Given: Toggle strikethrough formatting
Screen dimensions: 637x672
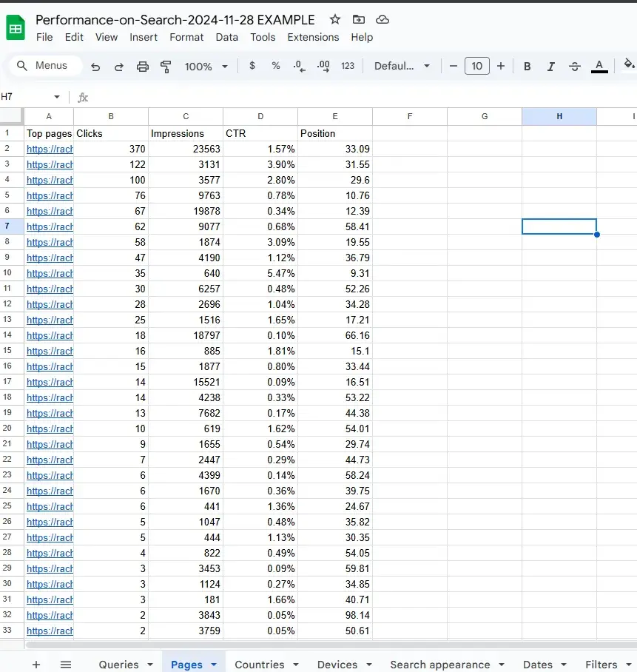Looking at the screenshot, I should click(x=574, y=67).
